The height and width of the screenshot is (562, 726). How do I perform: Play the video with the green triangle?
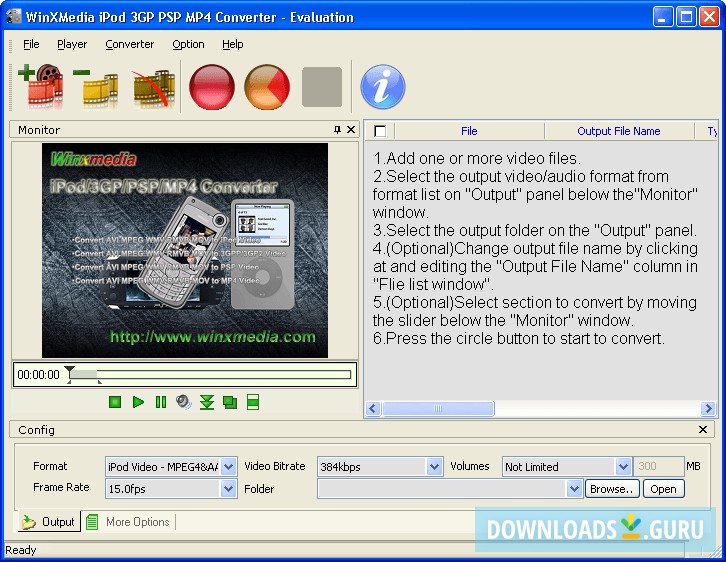138,402
